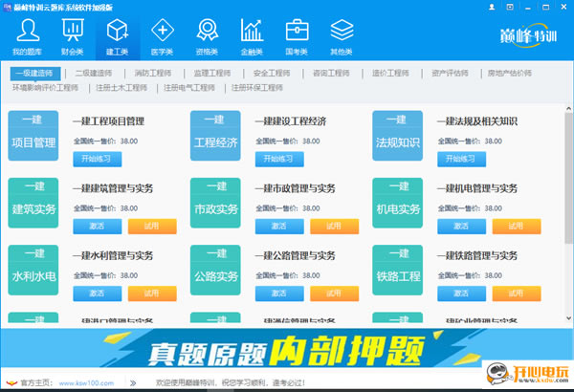
Task: Click the 一建 公路实务 tile
Action: [215, 271]
